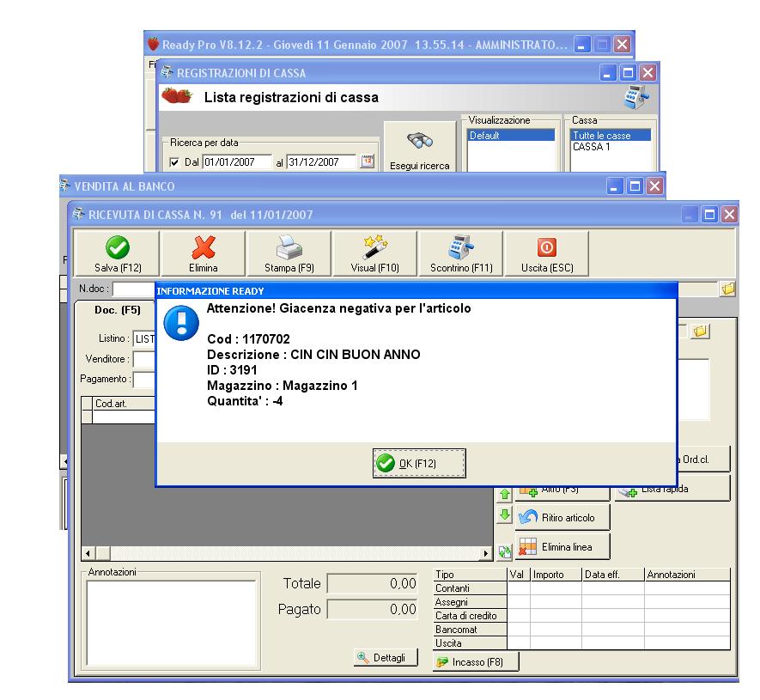
Task: Click strawberry icon beside Lista registrazioni
Action: coord(177,96)
